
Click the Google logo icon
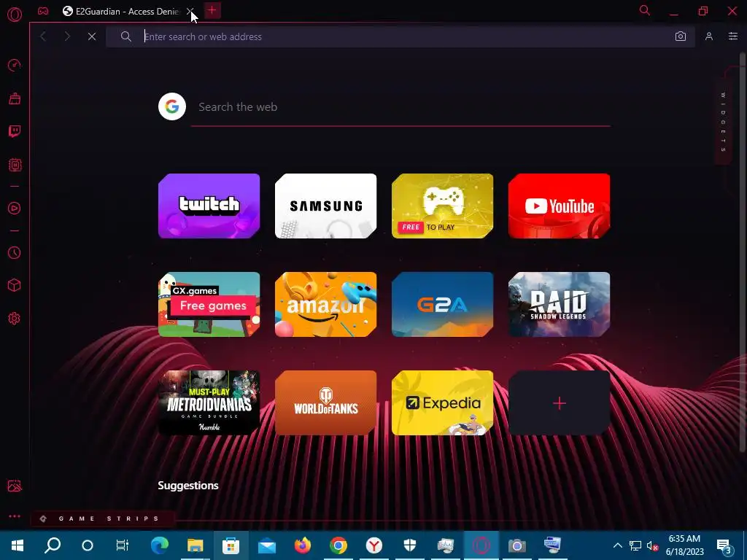pyautogui.click(x=172, y=106)
